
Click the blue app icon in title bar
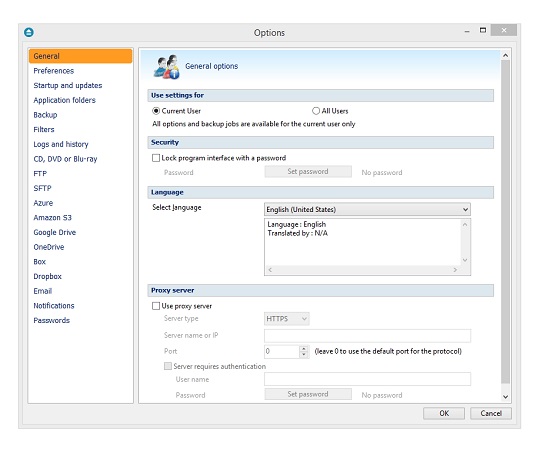[x=29, y=32]
